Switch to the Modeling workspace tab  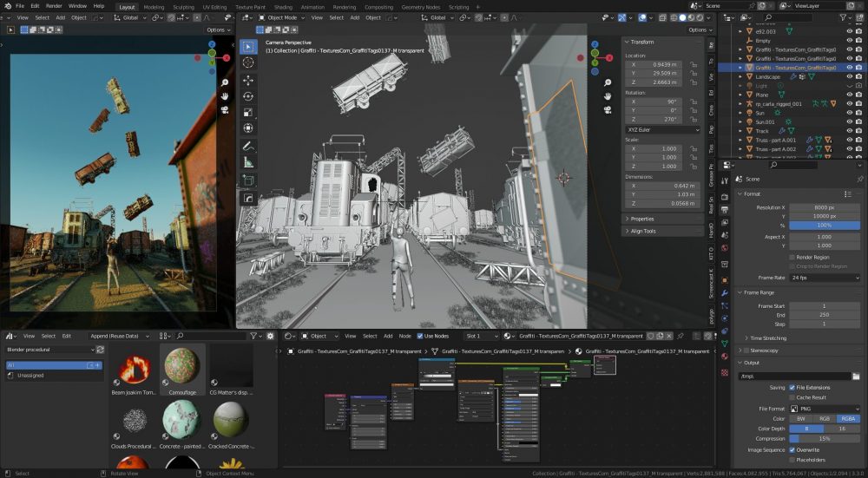(154, 7)
